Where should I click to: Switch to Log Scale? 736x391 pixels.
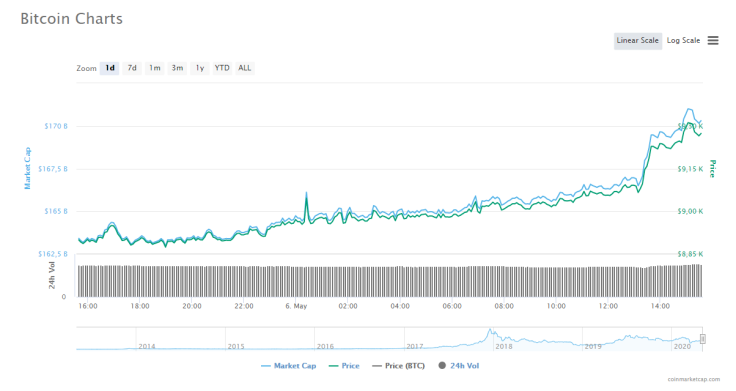tap(683, 41)
